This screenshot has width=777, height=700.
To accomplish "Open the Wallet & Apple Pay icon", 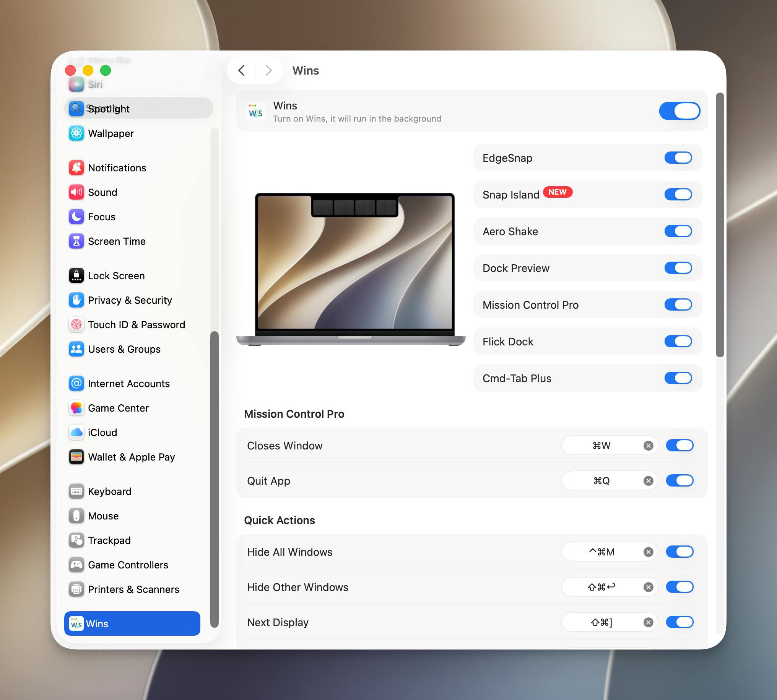I will [x=76, y=457].
